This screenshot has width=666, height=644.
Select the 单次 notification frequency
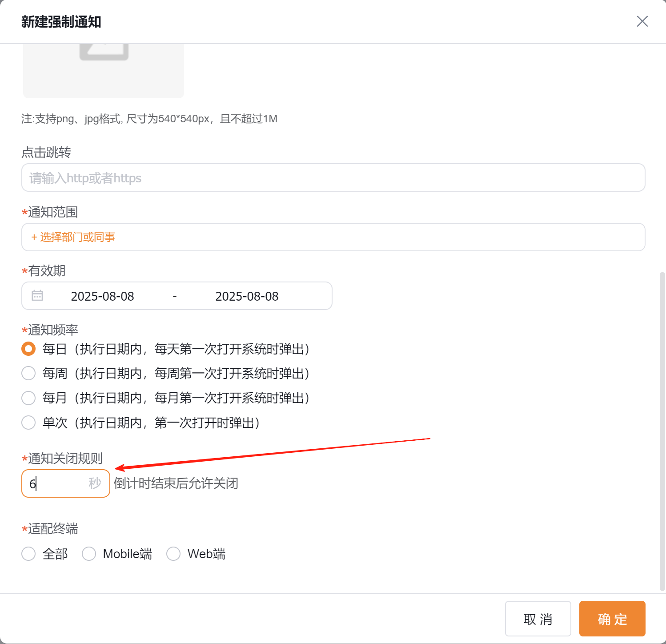(x=28, y=423)
